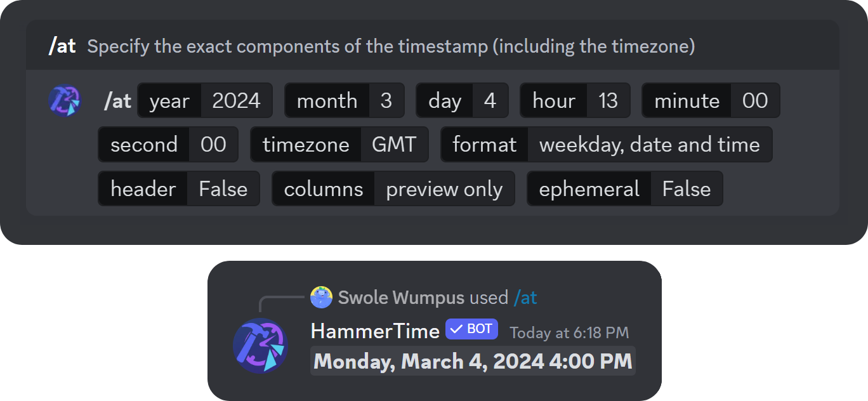Click the HammerTime username
Viewport: 868px width, 401px height.
pos(374,331)
